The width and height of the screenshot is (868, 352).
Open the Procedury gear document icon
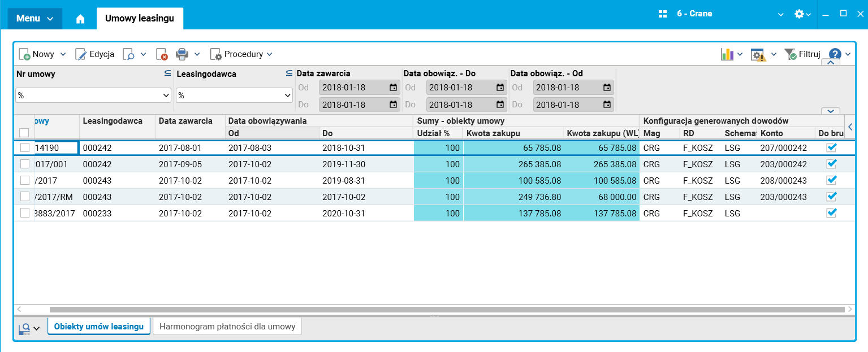(x=216, y=54)
